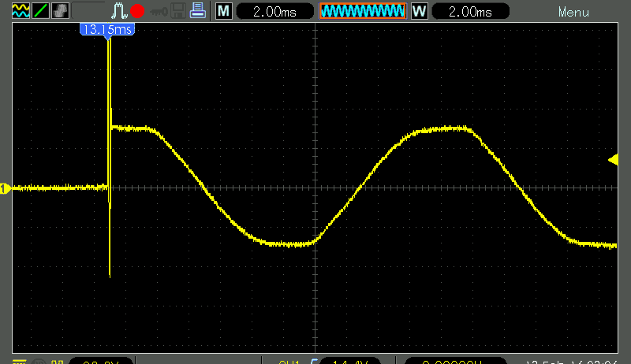
Task: Click the channel 1 ground level marker
Action: tap(5, 188)
